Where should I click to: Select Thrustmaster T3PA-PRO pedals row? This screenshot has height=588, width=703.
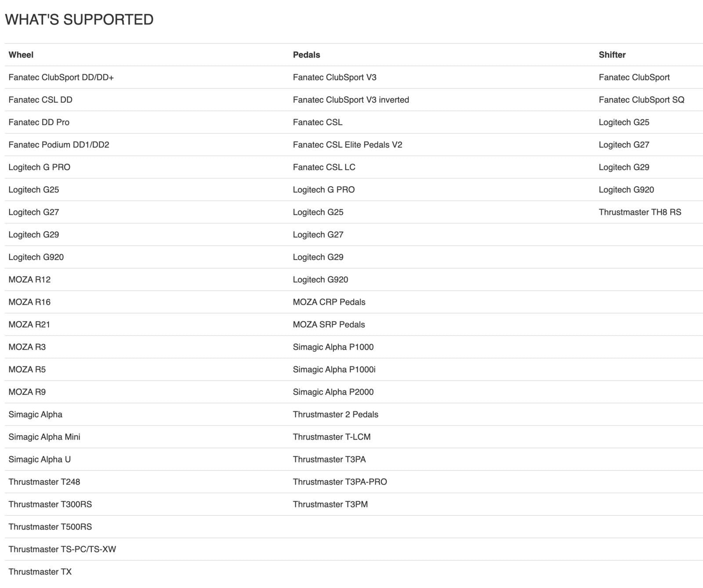[x=340, y=482]
